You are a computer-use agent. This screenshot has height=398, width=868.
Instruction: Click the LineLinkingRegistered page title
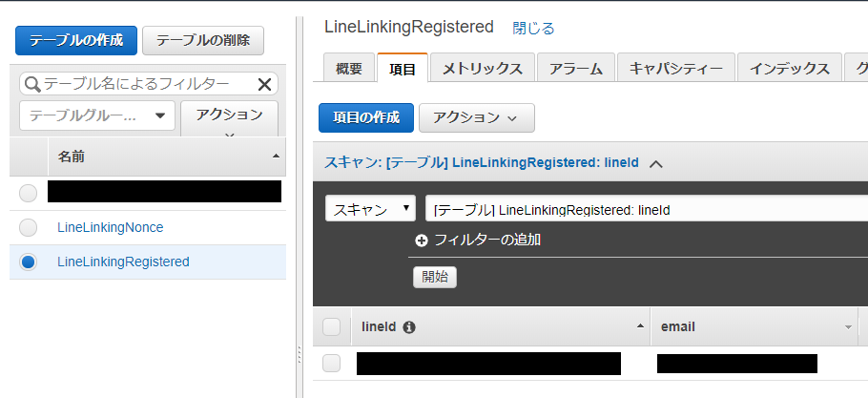tap(408, 27)
